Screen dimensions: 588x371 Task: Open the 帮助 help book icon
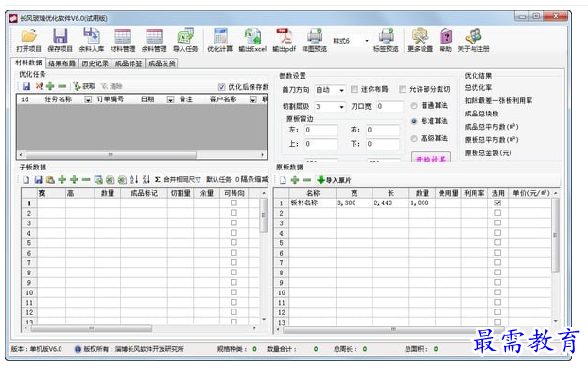445,40
